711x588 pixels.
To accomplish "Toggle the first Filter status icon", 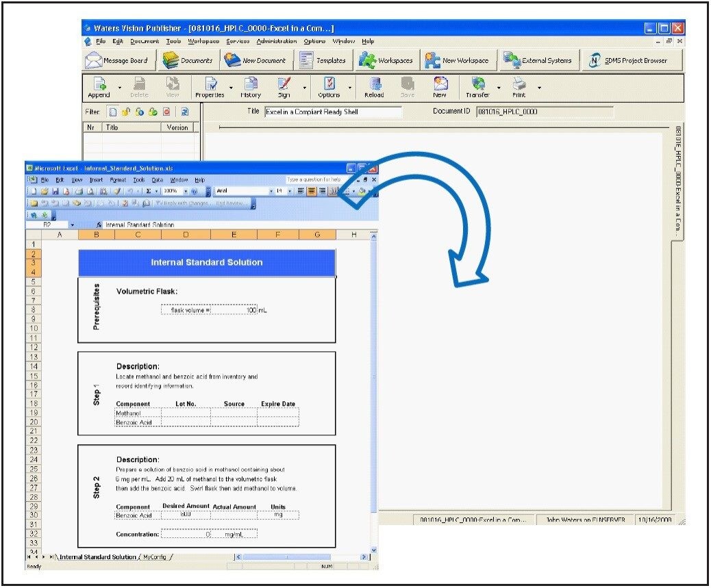I will point(112,112).
